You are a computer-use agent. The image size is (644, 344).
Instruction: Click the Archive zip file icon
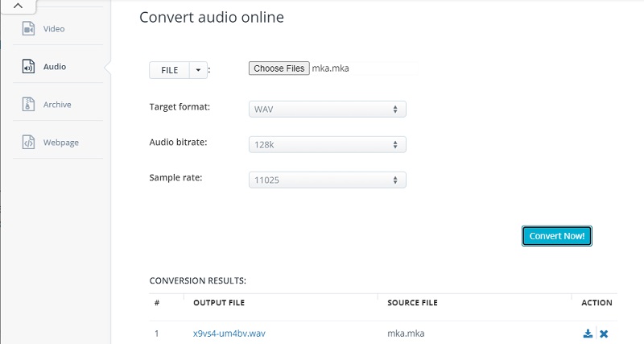click(29, 104)
